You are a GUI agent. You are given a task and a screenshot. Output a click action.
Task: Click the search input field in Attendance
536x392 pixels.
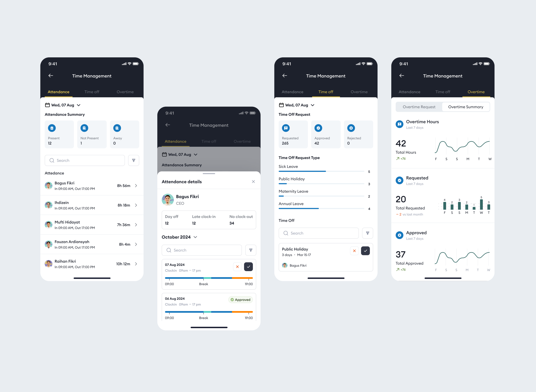pyautogui.click(x=85, y=160)
